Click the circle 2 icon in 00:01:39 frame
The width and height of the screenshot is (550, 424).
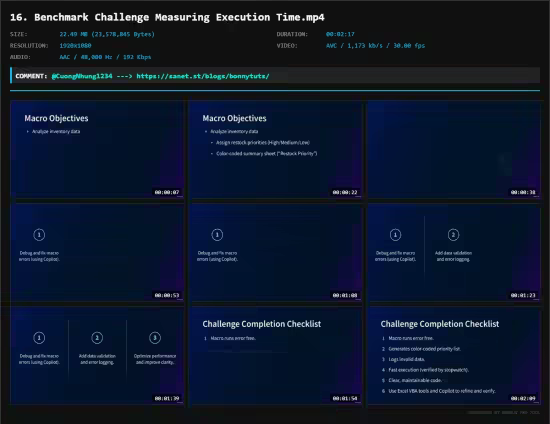97,338
